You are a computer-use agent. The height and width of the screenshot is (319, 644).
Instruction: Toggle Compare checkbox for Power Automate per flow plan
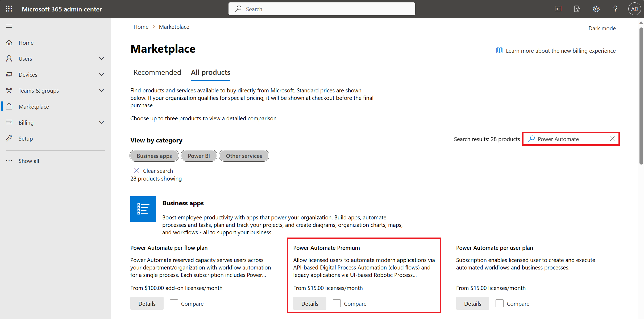click(174, 303)
